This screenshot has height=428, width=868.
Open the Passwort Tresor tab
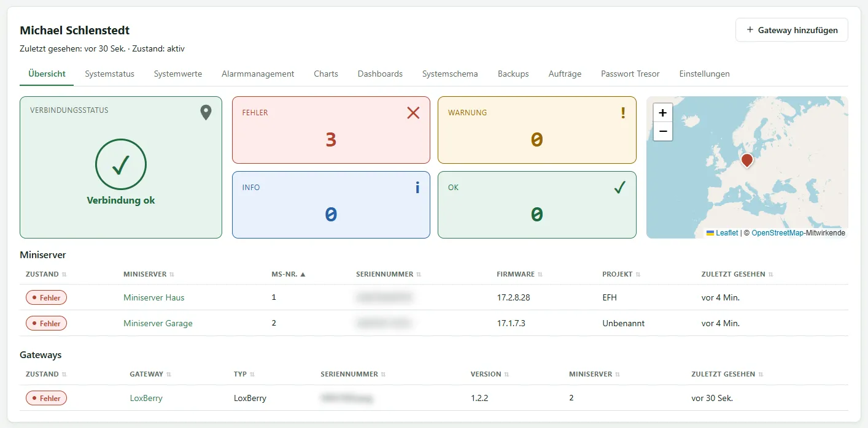630,74
